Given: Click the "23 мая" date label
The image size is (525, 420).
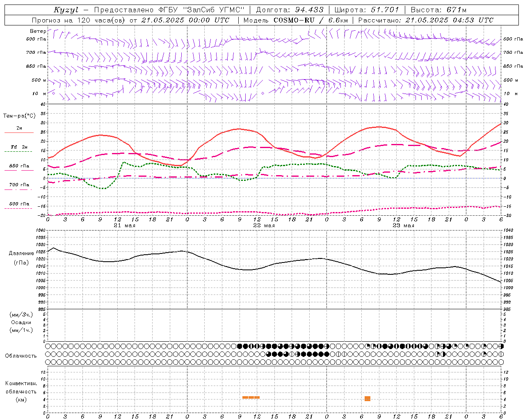Looking at the screenshot, I should click(403, 226).
